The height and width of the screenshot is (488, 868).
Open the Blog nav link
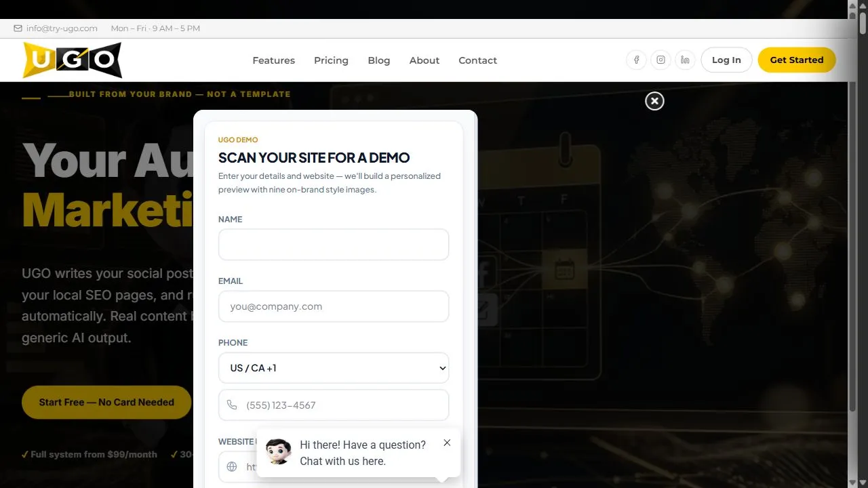[378, 60]
